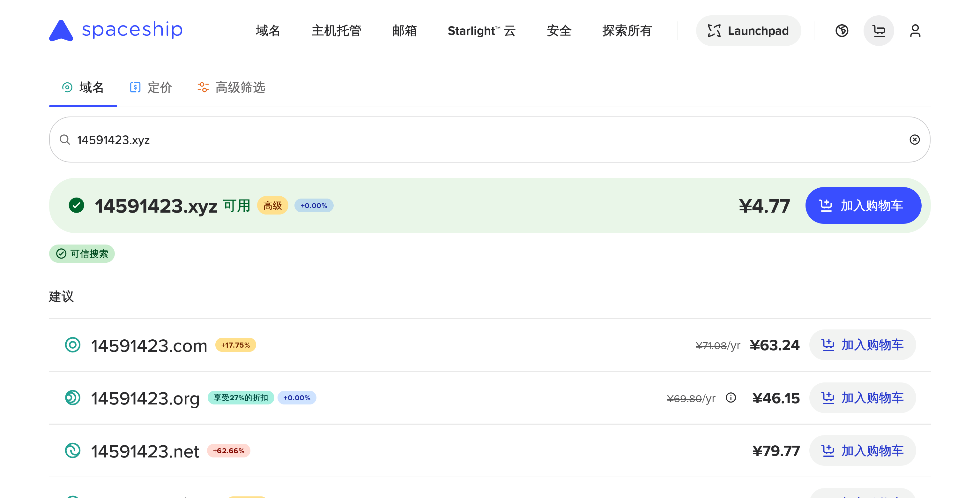
Task: Click the domain search input field
Action: (x=487, y=140)
